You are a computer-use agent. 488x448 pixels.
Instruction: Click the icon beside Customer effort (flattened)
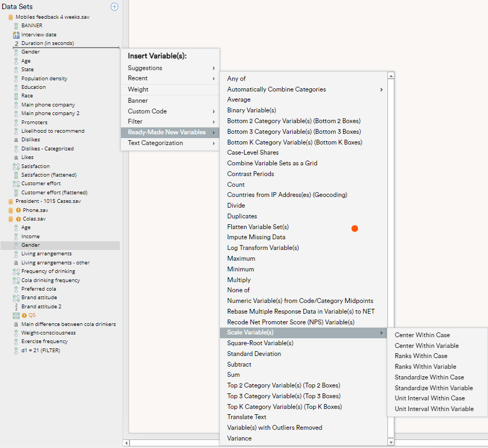point(16,193)
